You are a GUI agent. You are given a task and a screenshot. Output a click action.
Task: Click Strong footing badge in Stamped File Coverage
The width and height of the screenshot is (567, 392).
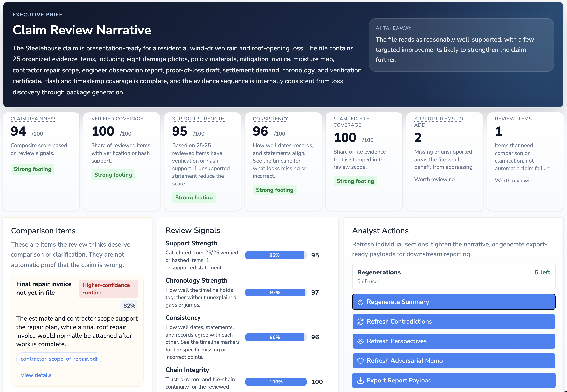click(x=355, y=181)
